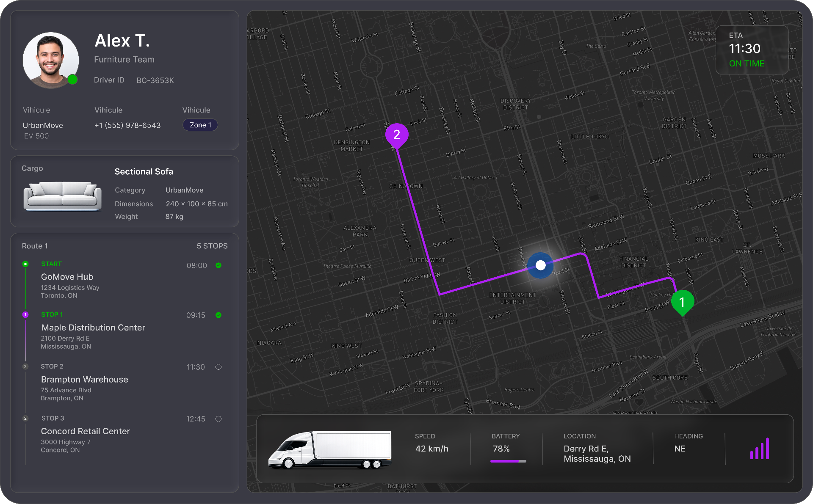Select the Concord Retail Center stop
This screenshot has height=504, width=813.
pyautogui.click(x=85, y=432)
